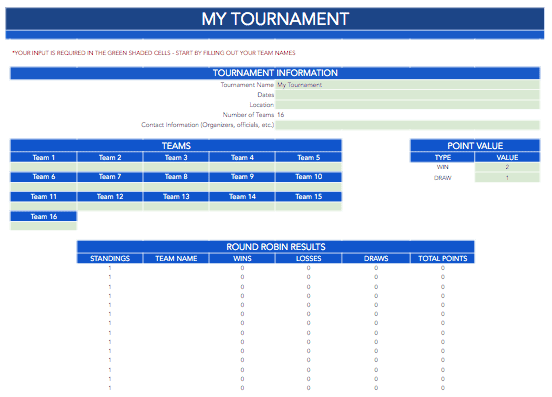Click the Team 7 header cell
The height and width of the screenshot is (397, 552).
click(110, 177)
